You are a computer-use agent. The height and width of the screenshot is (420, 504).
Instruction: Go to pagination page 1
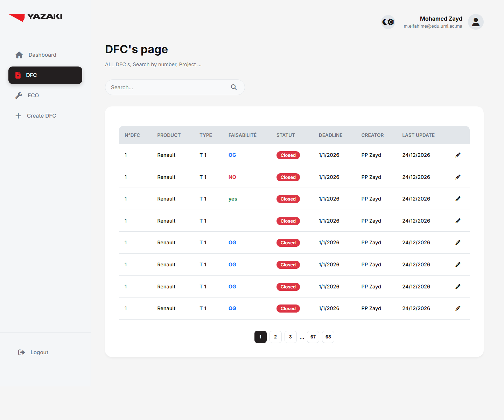click(260, 337)
